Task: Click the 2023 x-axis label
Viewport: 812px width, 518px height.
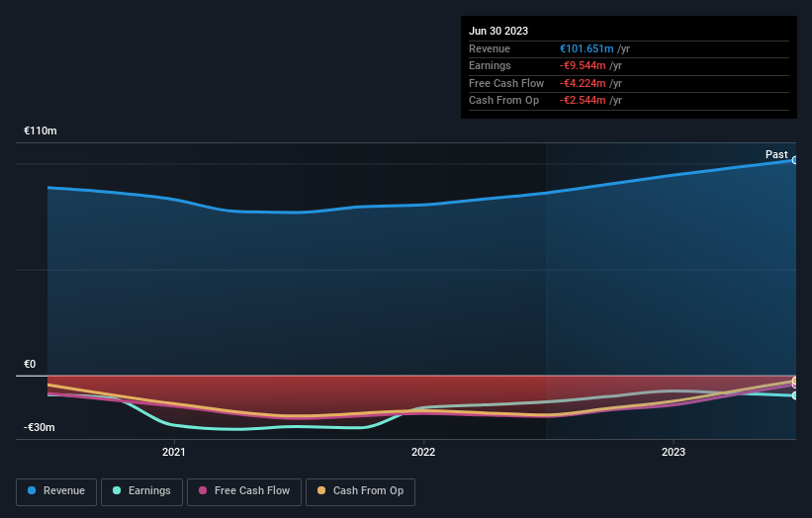Action: [x=674, y=453]
